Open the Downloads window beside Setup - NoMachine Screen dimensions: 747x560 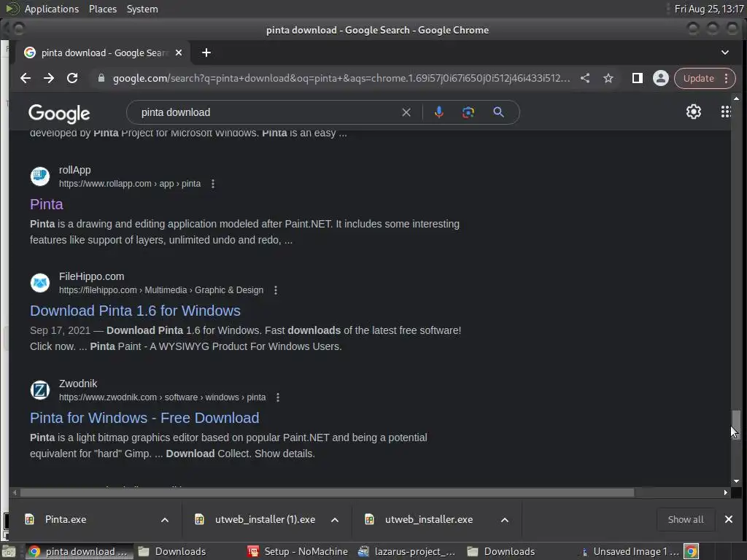pos(171,551)
